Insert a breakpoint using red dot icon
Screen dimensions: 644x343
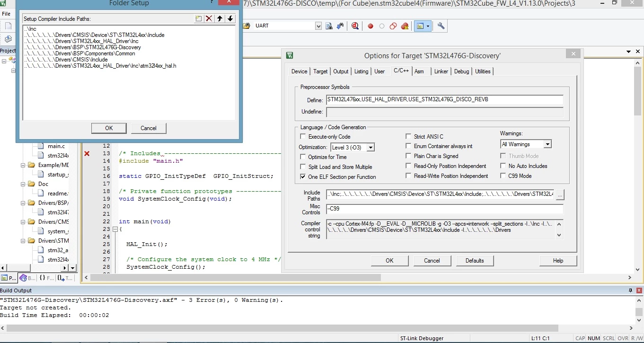[x=371, y=26]
